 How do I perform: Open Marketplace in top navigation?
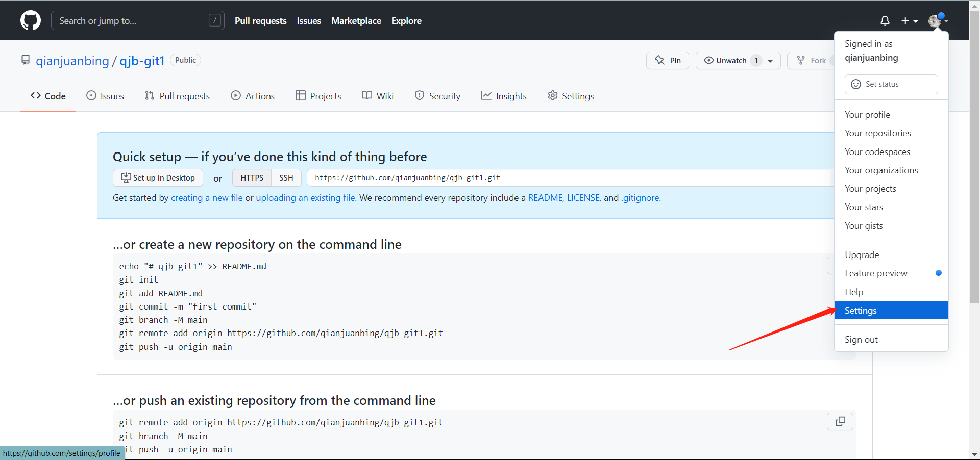click(x=356, y=21)
